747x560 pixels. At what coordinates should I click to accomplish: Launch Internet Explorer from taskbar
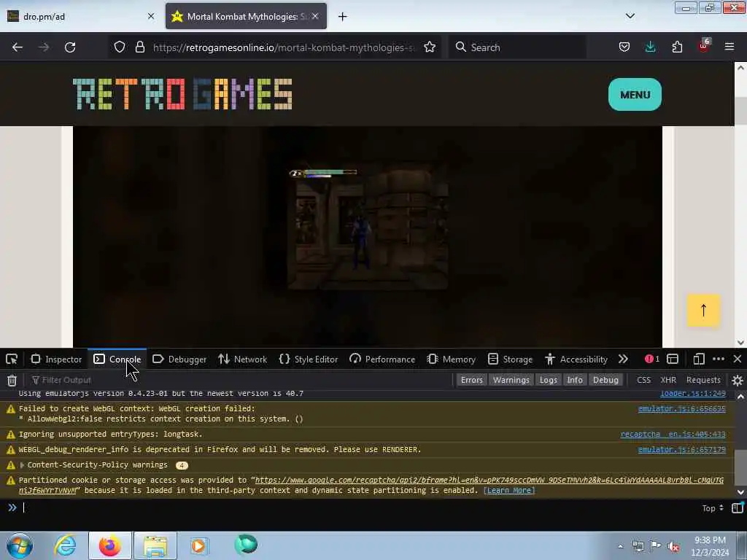65,545
